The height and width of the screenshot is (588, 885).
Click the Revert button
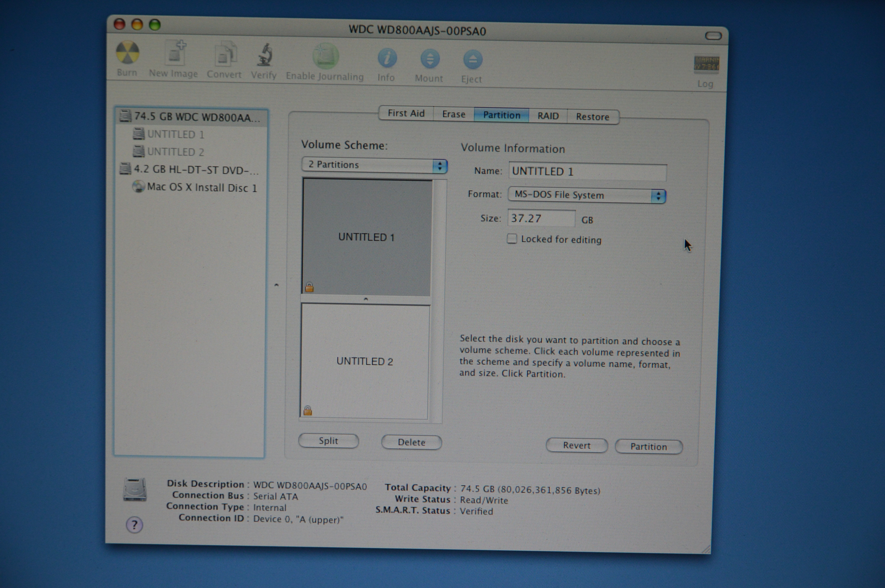[x=577, y=445]
